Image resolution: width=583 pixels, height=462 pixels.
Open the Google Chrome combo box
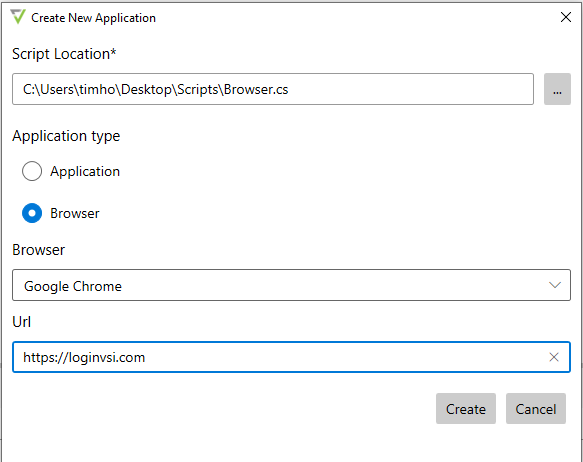(x=292, y=285)
